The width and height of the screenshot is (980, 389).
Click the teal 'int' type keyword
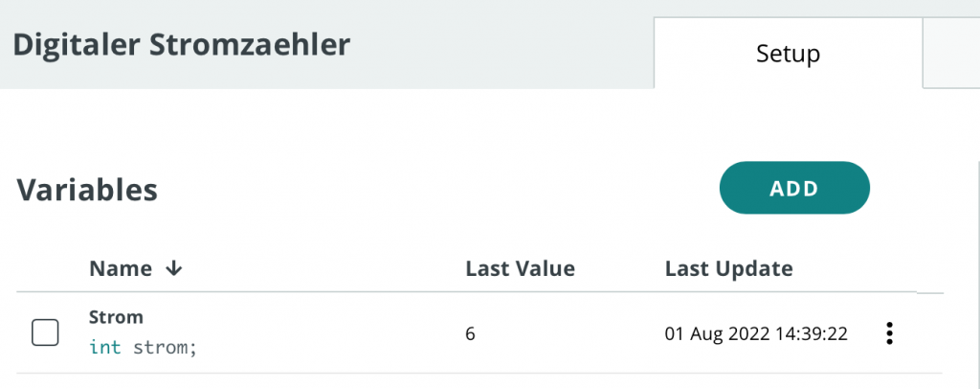[105, 347]
